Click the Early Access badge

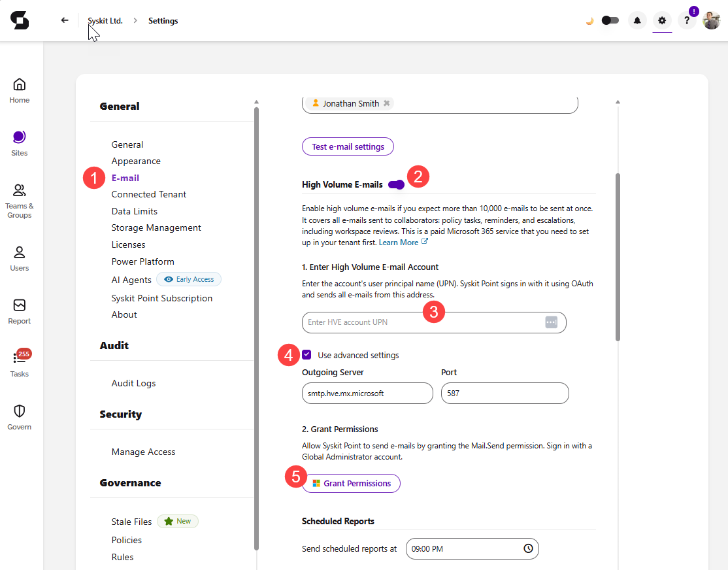(x=189, y=279)
